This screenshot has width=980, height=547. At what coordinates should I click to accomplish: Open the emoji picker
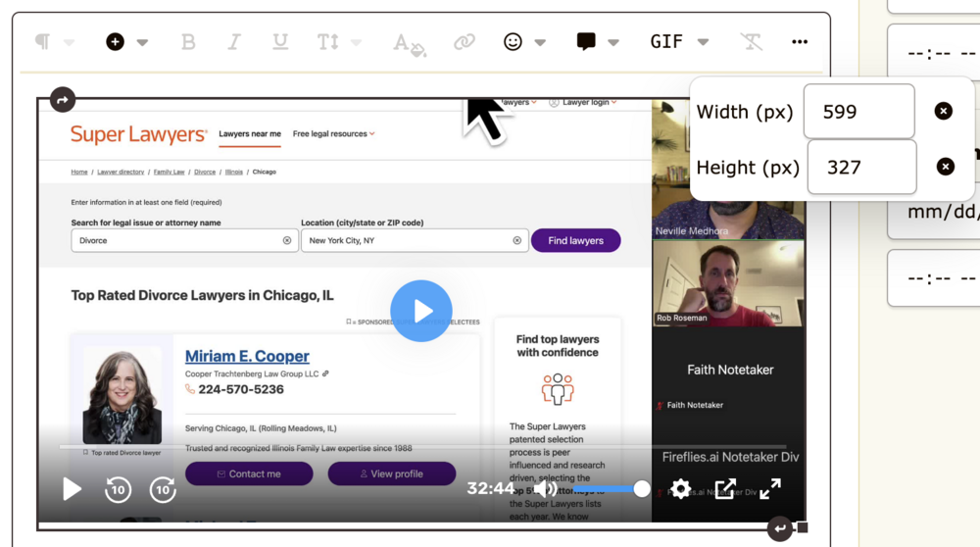pos(513,42)
